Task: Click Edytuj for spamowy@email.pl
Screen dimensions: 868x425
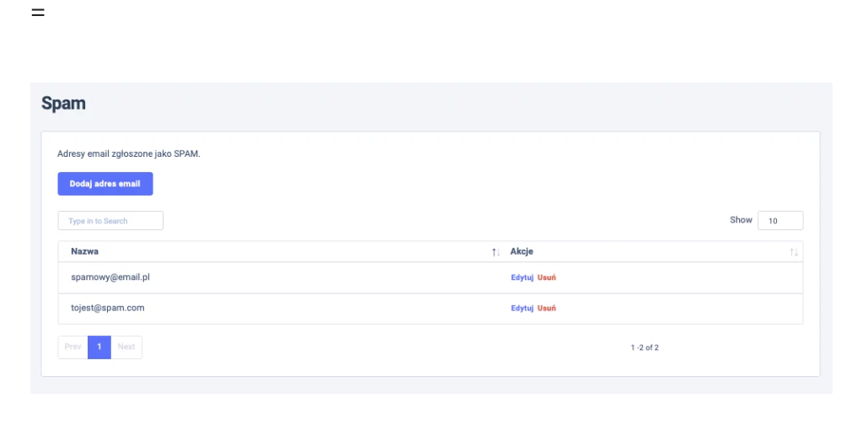Action: pyautogui.click(x=522, y=277)
